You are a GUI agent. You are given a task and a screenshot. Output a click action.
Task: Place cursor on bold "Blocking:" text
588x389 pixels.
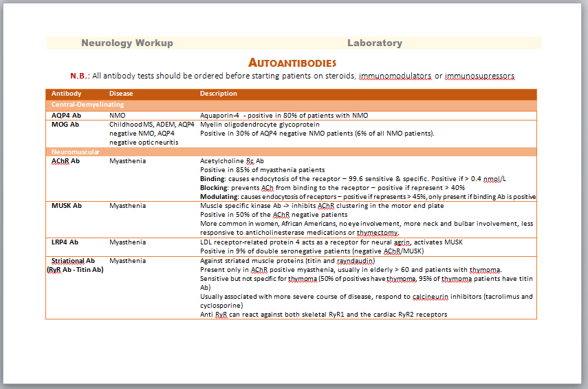(x=214, y=188)
